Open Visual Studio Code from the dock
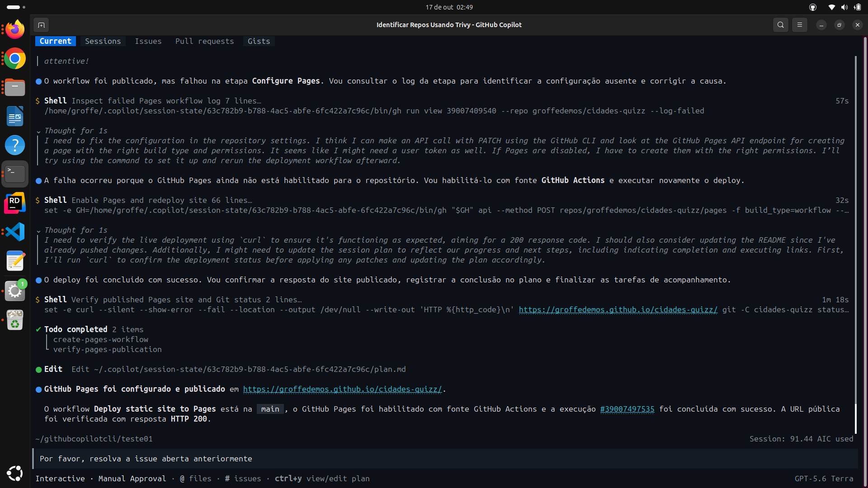This screenshot has width=868, height=488. point(15,232)
